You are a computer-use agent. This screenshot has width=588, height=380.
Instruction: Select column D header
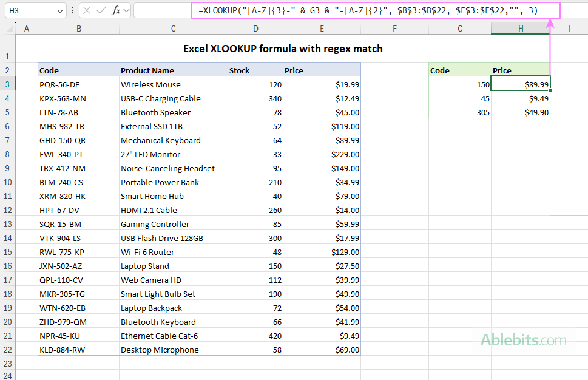pos(255,28)
